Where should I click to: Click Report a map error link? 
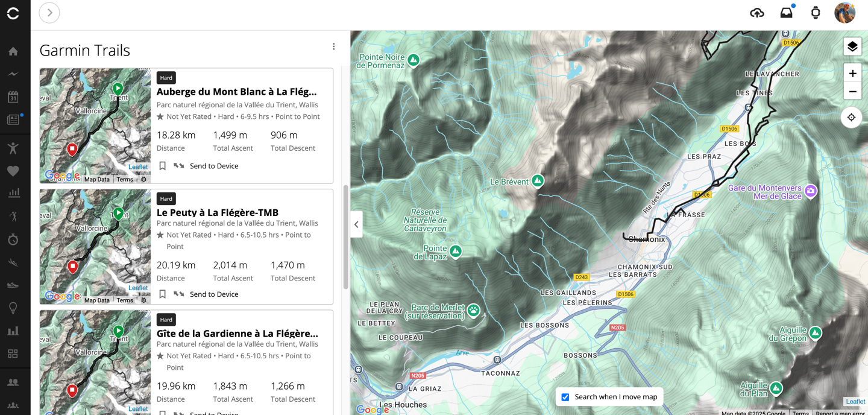840,413
